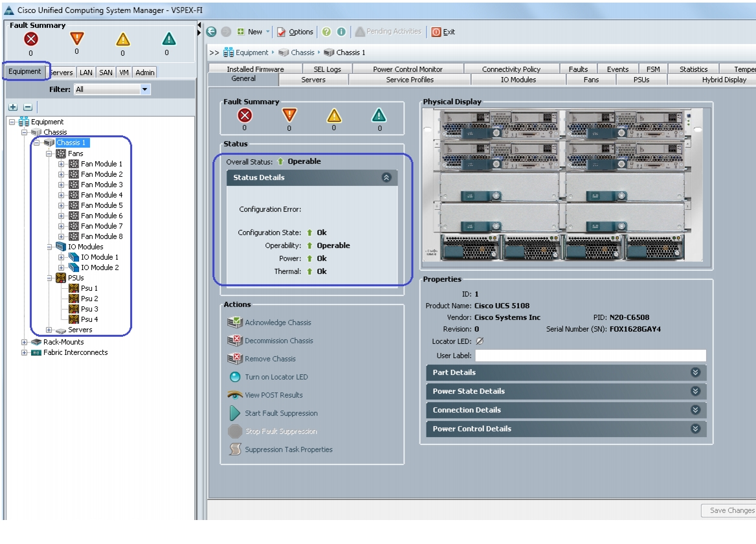This screenshot has height=544, width=756.
Task: Collapse the navigation pane with the left arrow
Action: [x=199, y=24]
